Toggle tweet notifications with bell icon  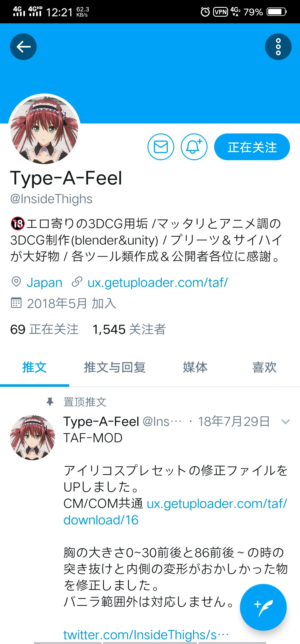pos(194,147)
